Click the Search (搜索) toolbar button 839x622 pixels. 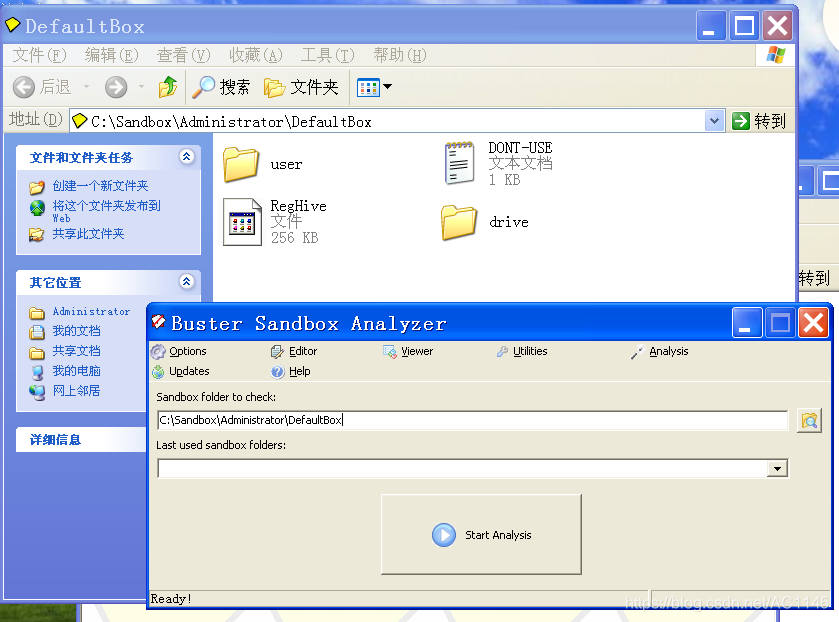tap(221, 87)
